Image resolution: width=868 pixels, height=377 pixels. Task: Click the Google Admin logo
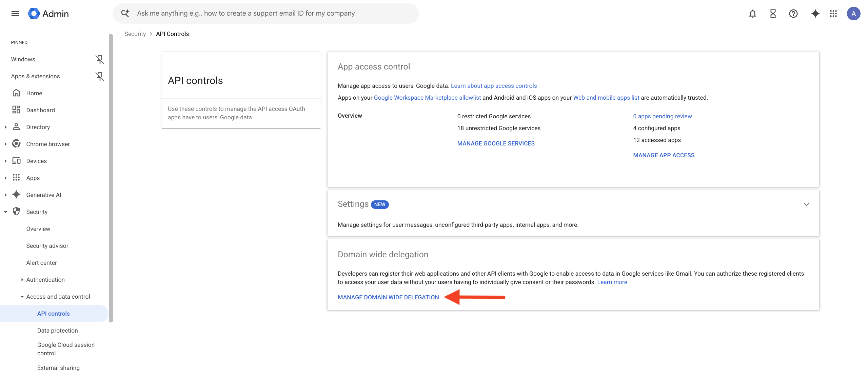click(48, 14)
